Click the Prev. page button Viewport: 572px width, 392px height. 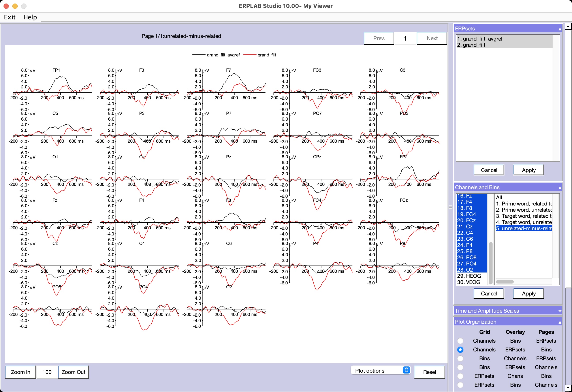[x=379, y=38]
